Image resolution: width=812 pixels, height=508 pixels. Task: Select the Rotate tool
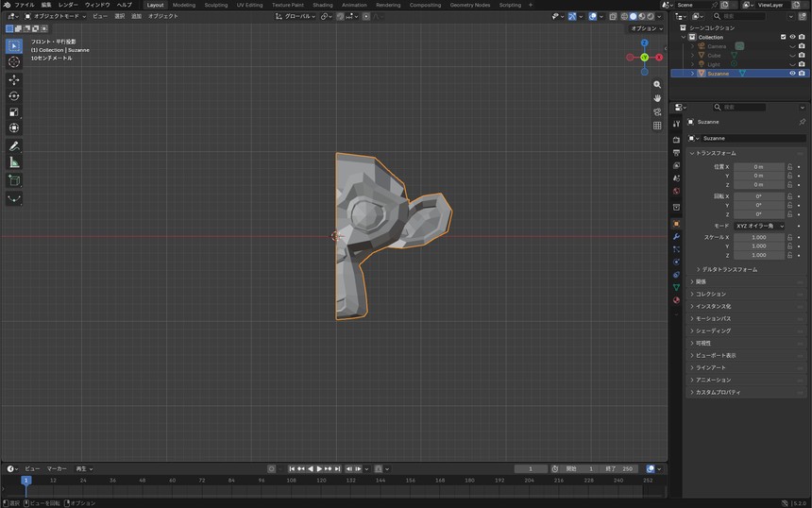(14, 95)
